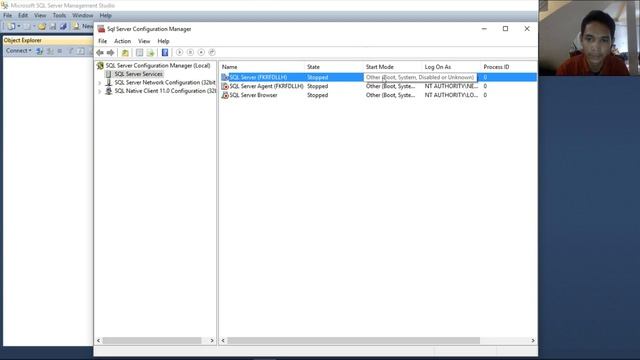Stop the service with the stop icon
Screen dimensions: 640x360
pos(201,52)
